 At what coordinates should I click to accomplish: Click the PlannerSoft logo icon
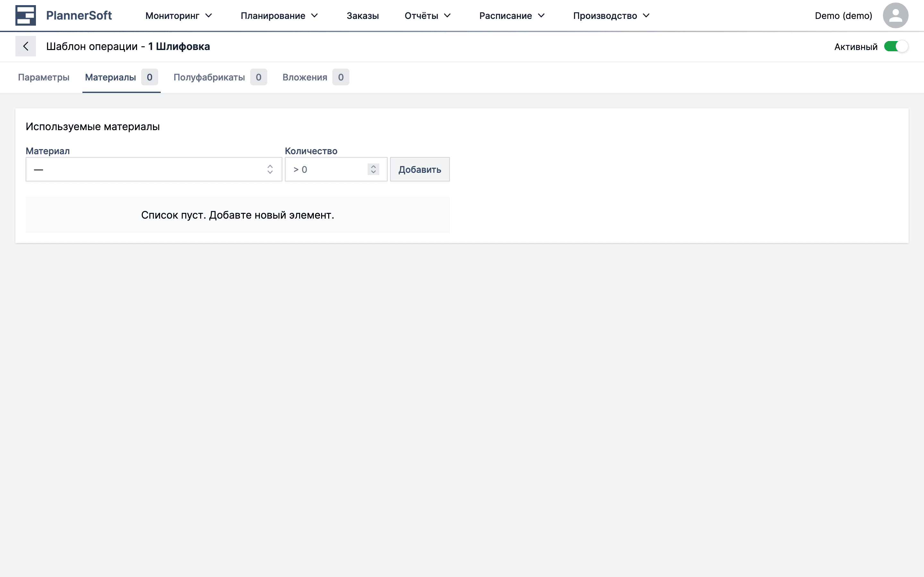(x=25, y=15)
